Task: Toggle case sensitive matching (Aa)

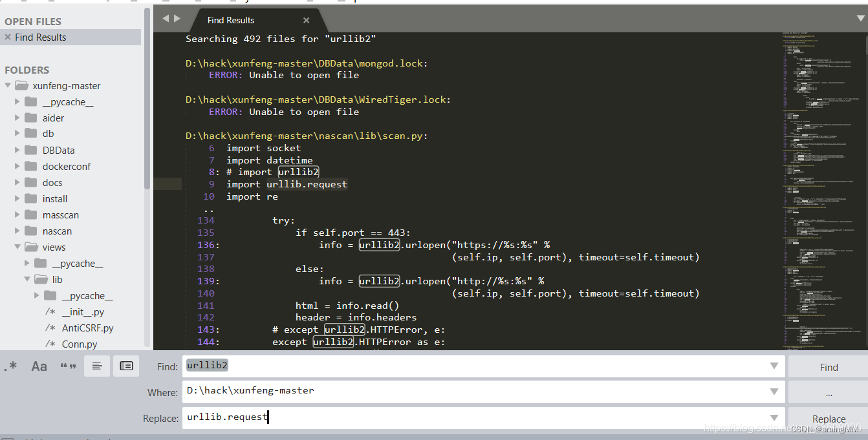Action: pos(39,366)
